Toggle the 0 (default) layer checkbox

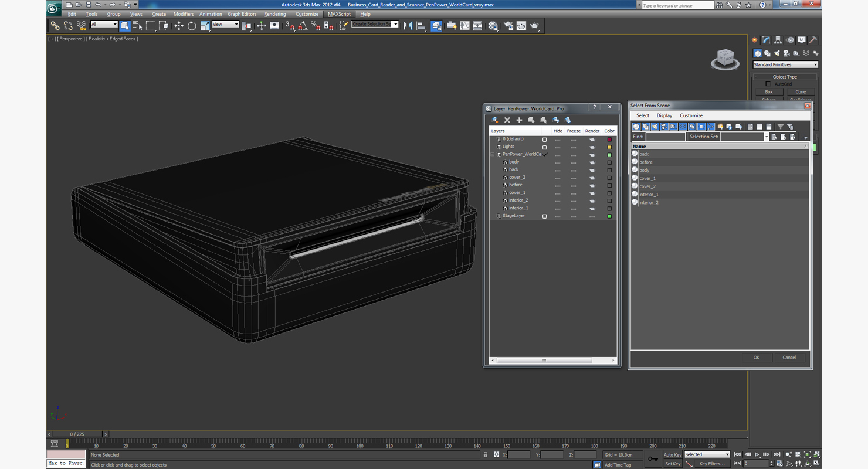point(544,140)
